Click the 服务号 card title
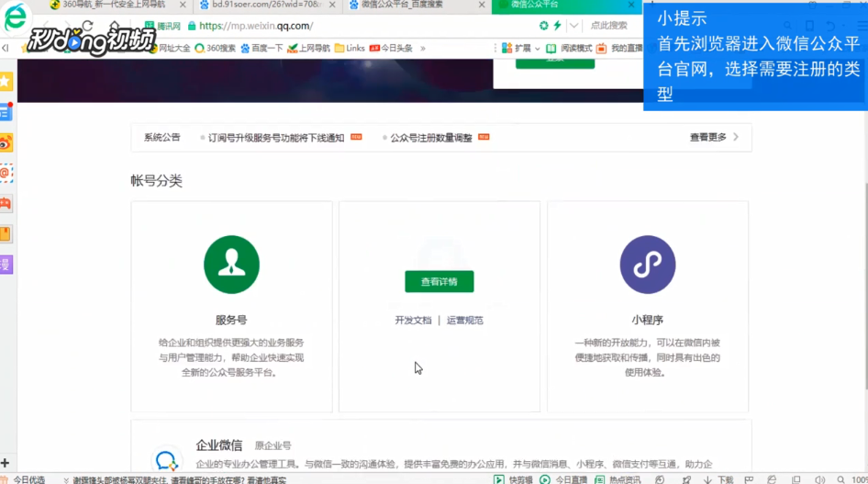The height and width of the screenshot is (484, 868). coord(231,321)
